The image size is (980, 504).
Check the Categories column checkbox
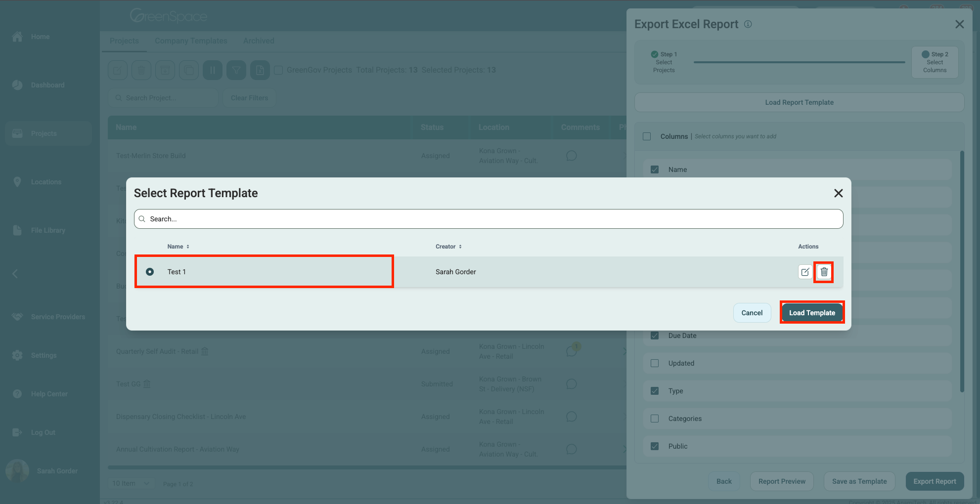point(655,419)
